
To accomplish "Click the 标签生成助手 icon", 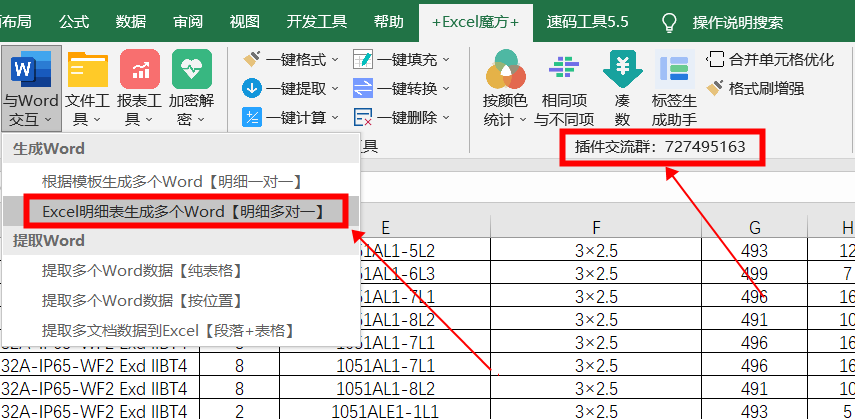I will 675,69.
